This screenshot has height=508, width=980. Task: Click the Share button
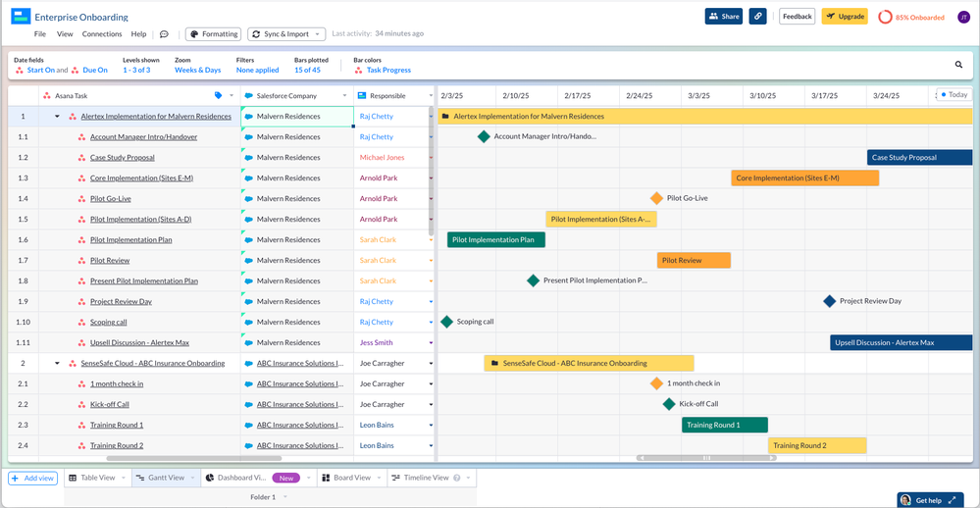pyautogui.click(x=724, y=17)
